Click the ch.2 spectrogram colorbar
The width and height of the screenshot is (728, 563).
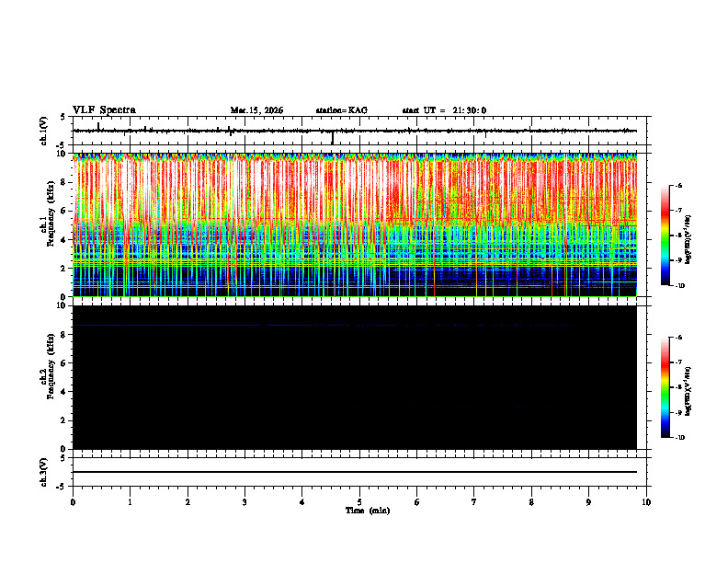pos(665,387)
